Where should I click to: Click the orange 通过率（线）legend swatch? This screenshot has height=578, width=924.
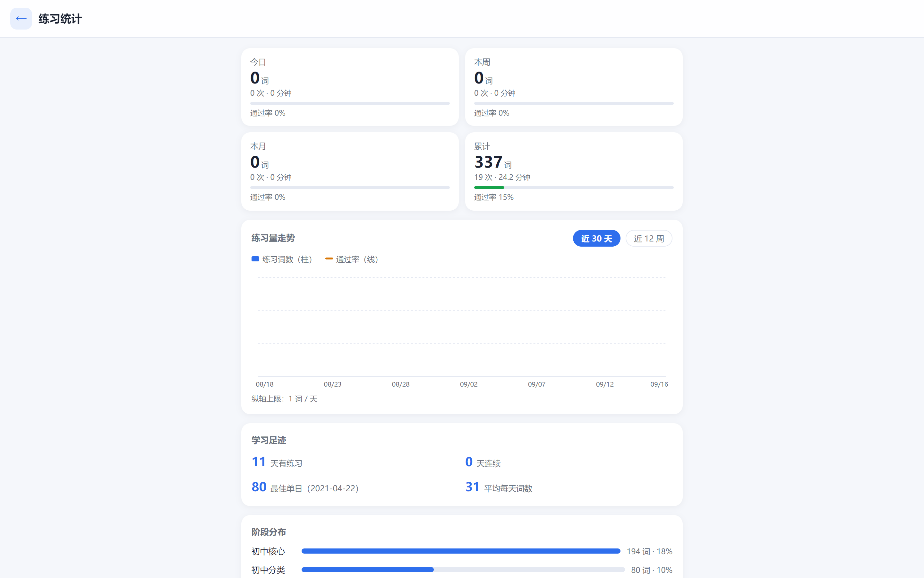click(x=329, y=259)
